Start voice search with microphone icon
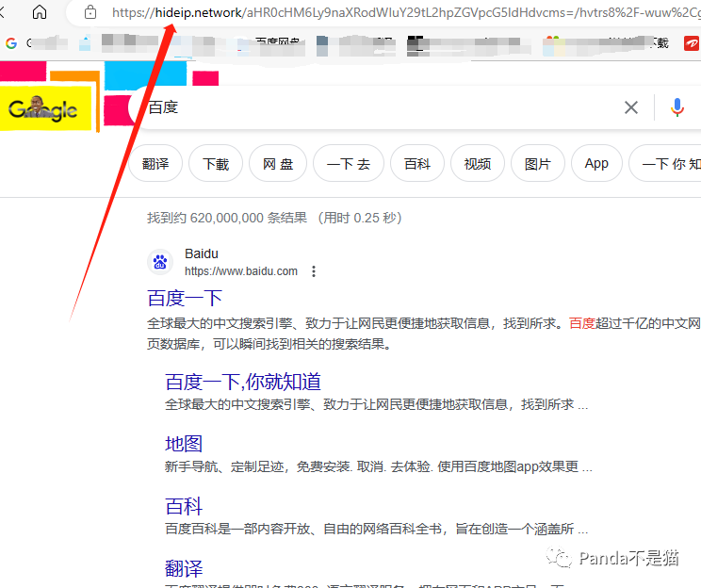 click(x=677, y=107)
